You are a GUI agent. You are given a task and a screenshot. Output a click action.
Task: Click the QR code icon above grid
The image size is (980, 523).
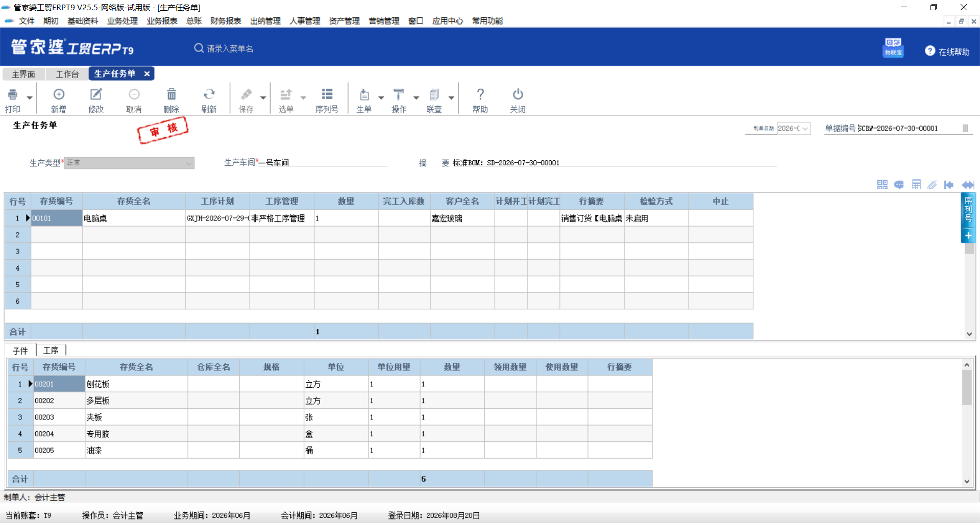882,185
